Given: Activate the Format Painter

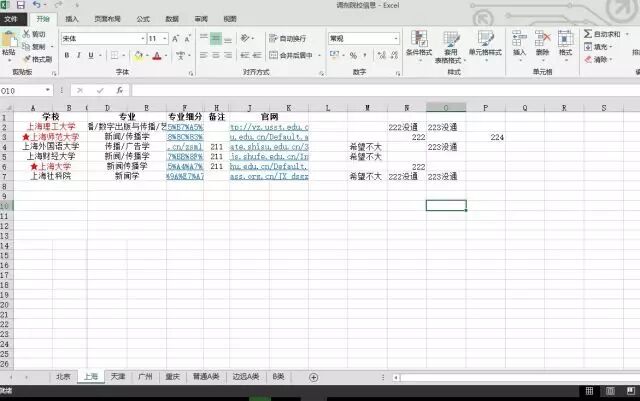Looking at the screenshot, I should (x=38, y=59).
